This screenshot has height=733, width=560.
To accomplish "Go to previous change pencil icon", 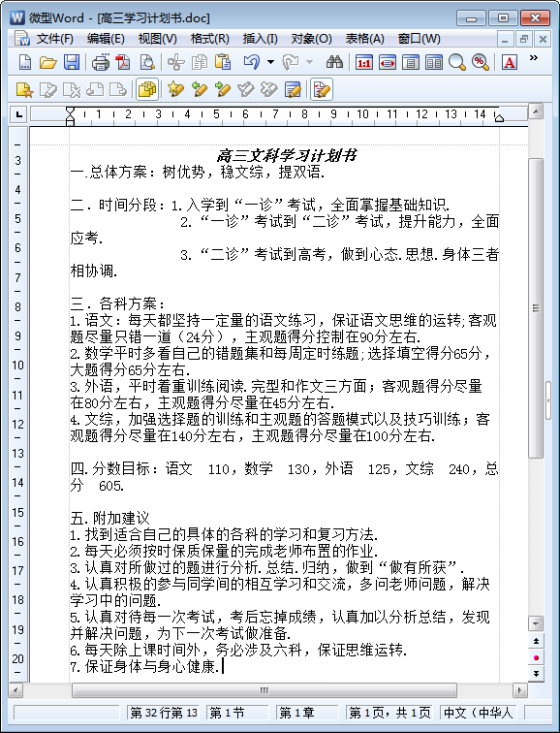I will (x=200, y=89).
